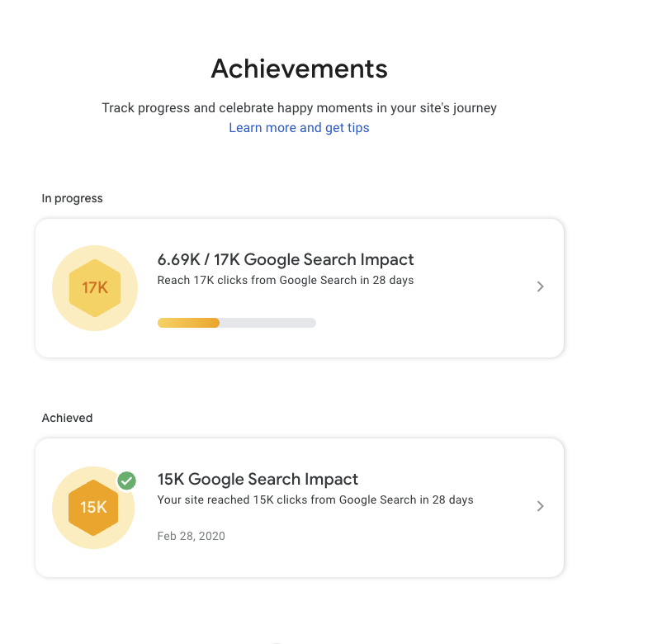Expand the 15K Google Search Impact chevron
648x644 pixels.
tap(540, 506)
